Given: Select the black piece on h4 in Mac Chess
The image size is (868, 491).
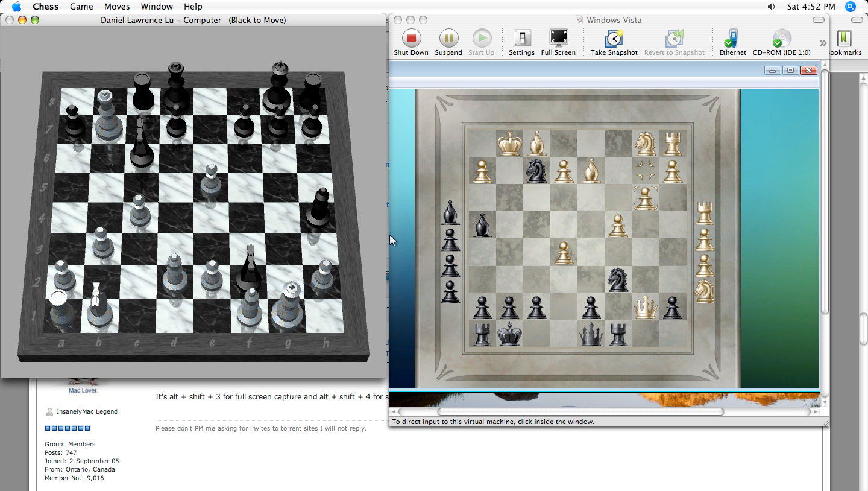Looking at the screenshot, I should pos(318,209).
